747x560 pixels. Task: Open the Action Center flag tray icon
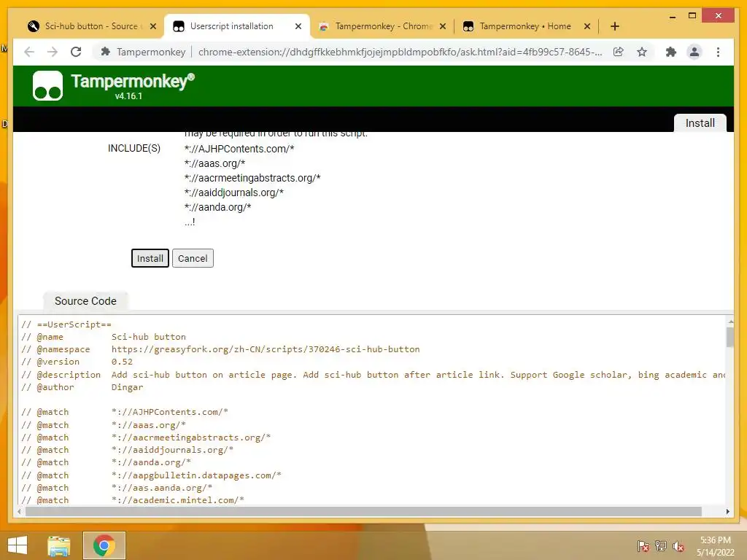tap(643, 546)
